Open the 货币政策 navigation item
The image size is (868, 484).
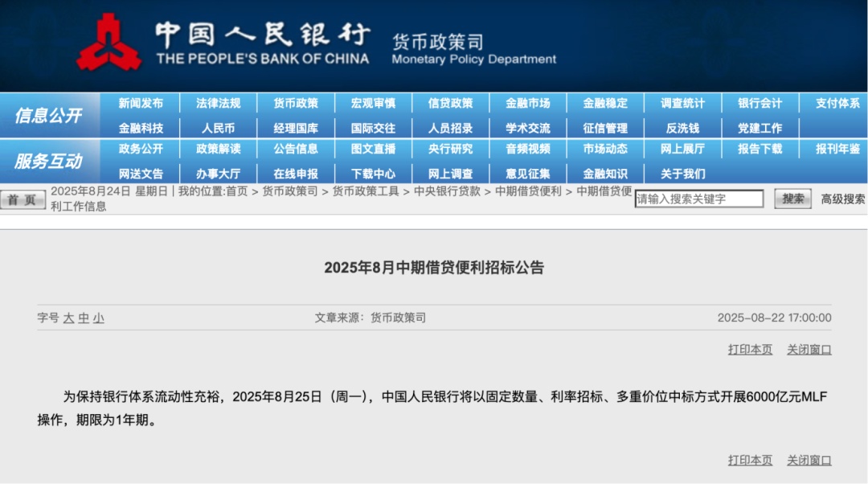click(x=296, y=104)
